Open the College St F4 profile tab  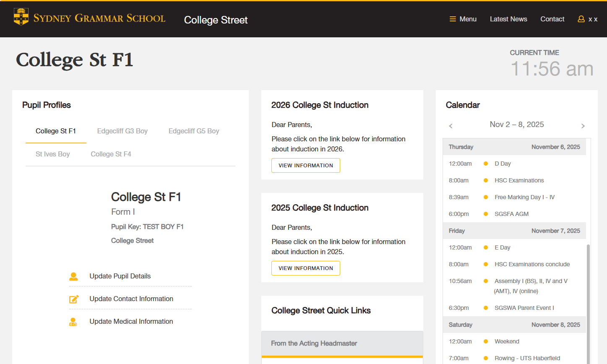click(x=111, y=154)
